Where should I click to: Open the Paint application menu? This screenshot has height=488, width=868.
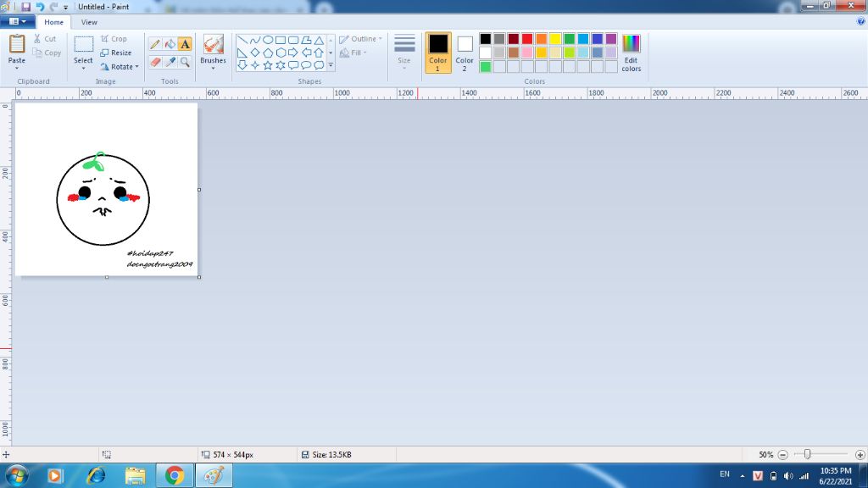[17, 22]
